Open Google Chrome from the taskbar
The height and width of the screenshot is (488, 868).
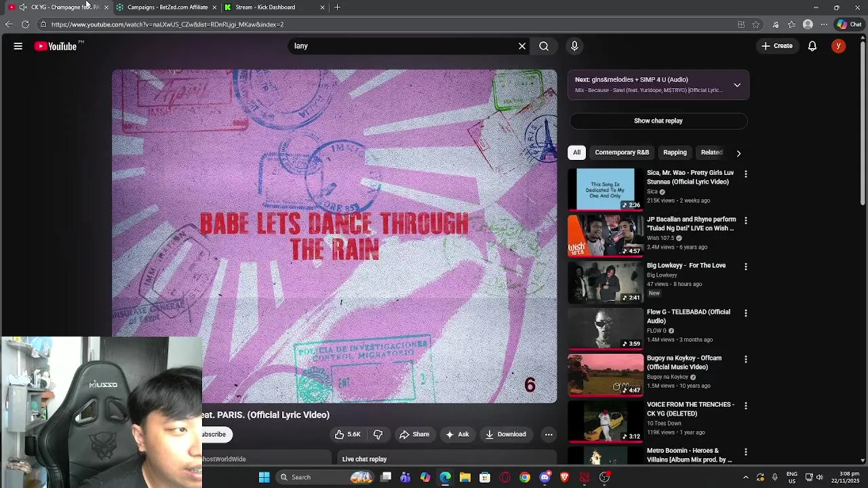(525, 477)
